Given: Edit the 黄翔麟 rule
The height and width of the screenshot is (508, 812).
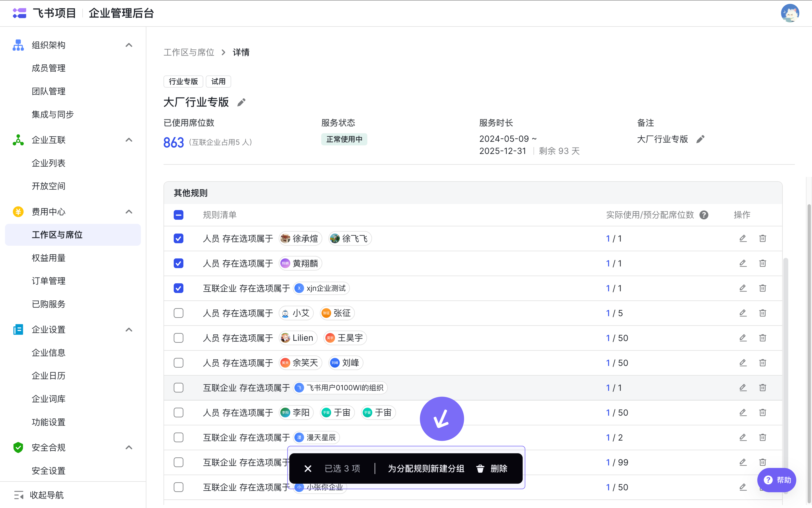Looking at the screenshot, I should 743,263.
